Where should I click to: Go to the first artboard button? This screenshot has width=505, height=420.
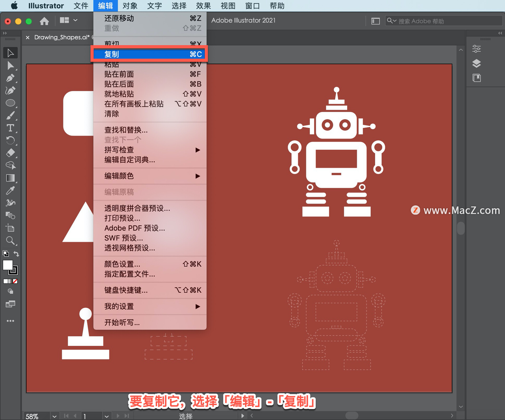[x=66, y=416]
